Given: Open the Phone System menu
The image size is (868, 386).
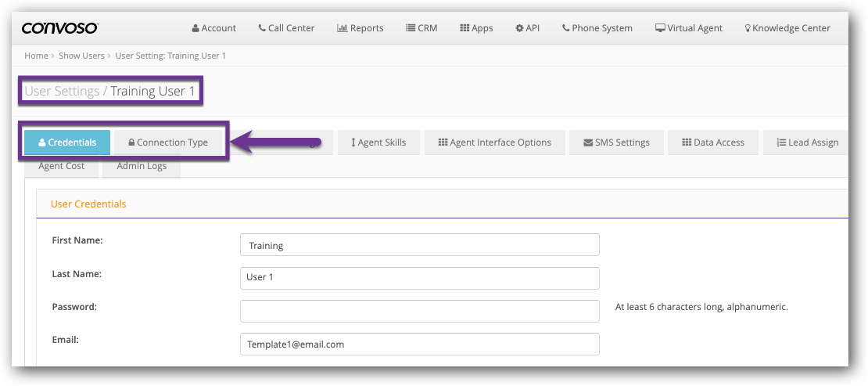Looking at the screenshot, I should 597,28.
